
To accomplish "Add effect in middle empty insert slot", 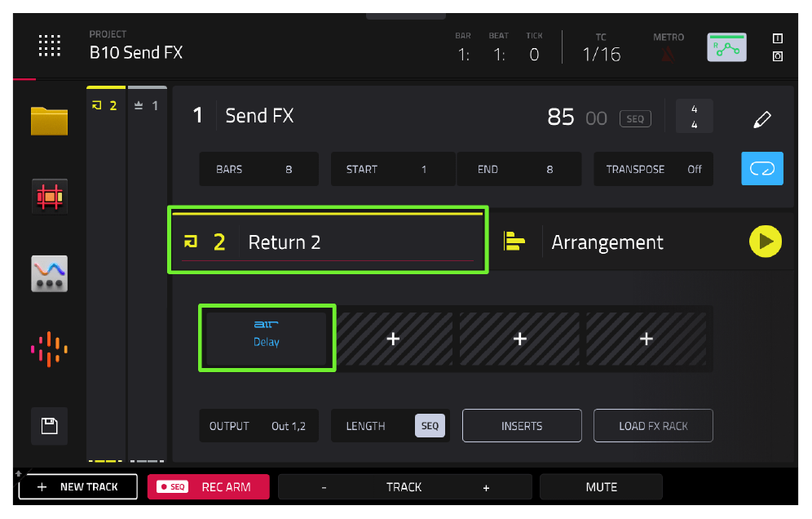I will pyautogui.click(x=519, y=339).
